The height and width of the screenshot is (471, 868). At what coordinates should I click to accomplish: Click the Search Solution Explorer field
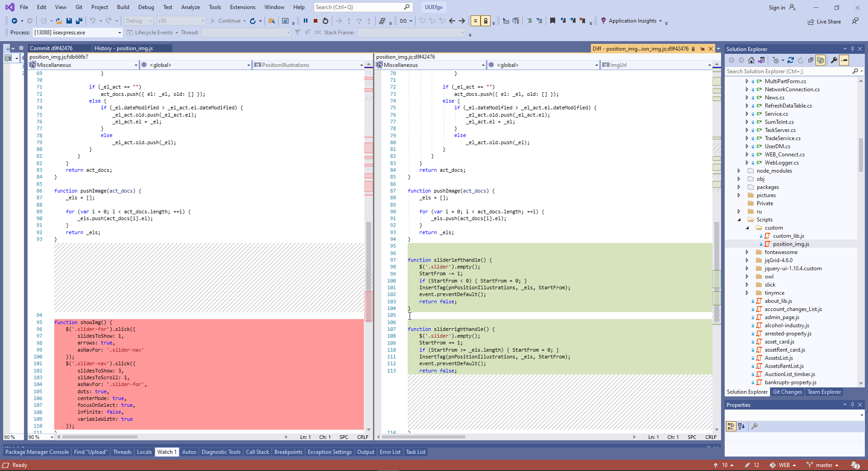[788, 71]
